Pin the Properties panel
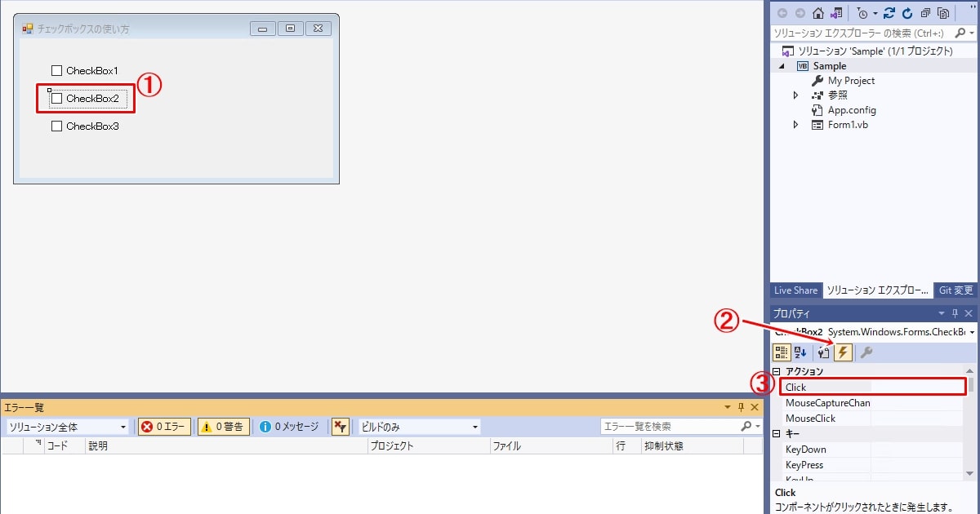Viewport: 980px width, 514px height. tap(955, 314)
